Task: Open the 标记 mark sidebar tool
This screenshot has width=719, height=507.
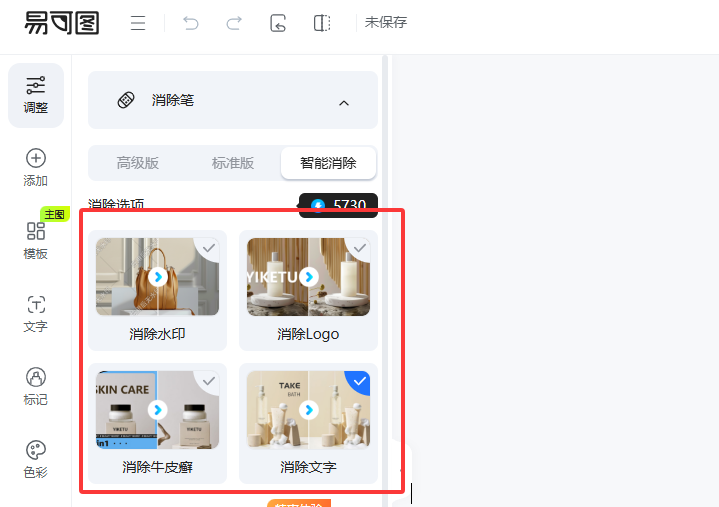Action: (x=36, y=386)
